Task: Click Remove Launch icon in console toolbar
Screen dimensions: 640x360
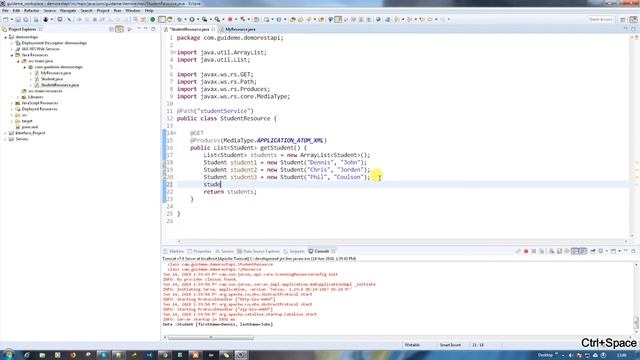Action: [534, 251]
